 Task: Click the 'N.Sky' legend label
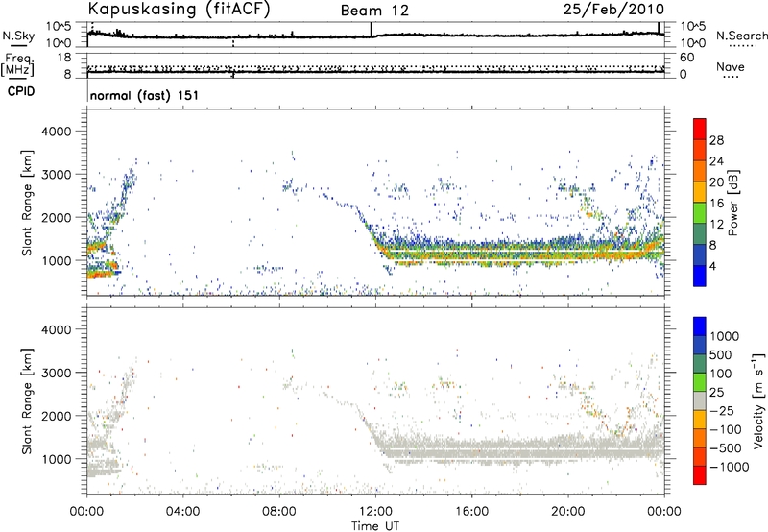(x=18, y=36)
